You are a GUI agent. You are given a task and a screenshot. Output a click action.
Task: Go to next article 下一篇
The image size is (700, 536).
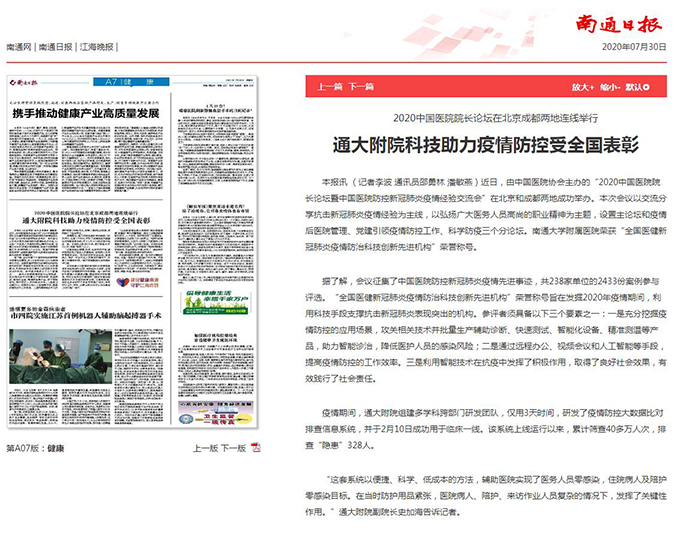361,87
